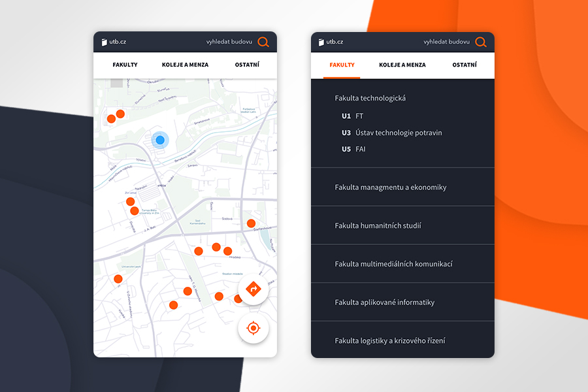Screen dimensions: 588x392
Task: Click the utb.cz logo on the list screen
Action: [x=331, y=42]
